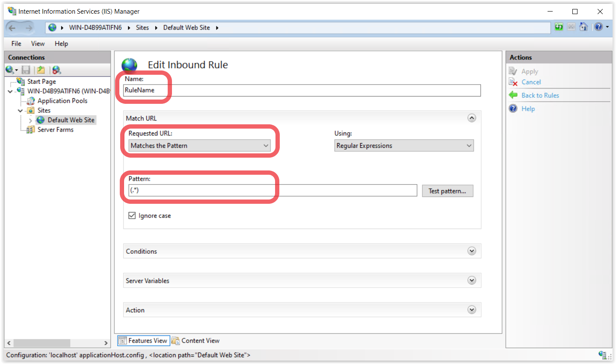Image resolution: width=616 pixels, height=364 pixels.
Task: Open the Using Regular Expressions dropdown
Action: click(x=404, y=146)
